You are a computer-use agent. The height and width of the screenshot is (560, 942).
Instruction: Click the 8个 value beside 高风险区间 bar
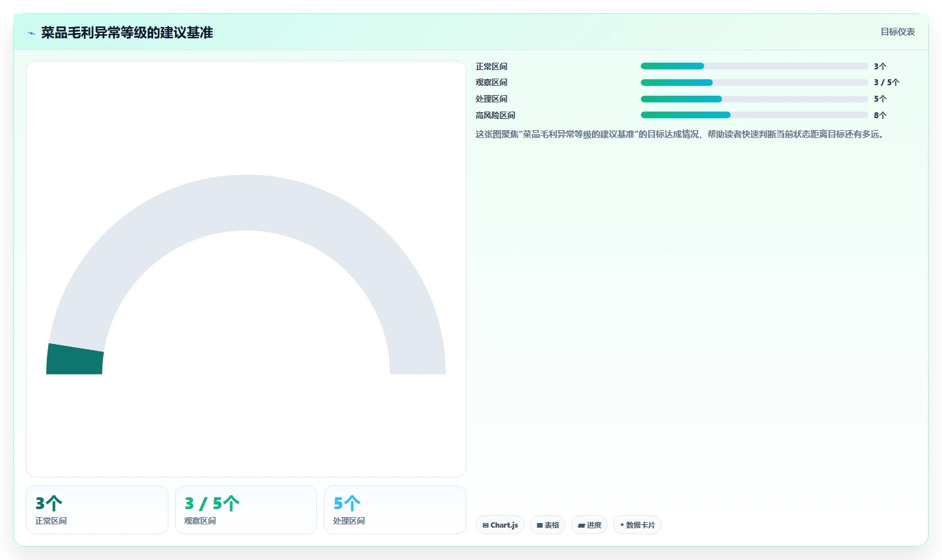pyautogui.click(x=880, y=116)
